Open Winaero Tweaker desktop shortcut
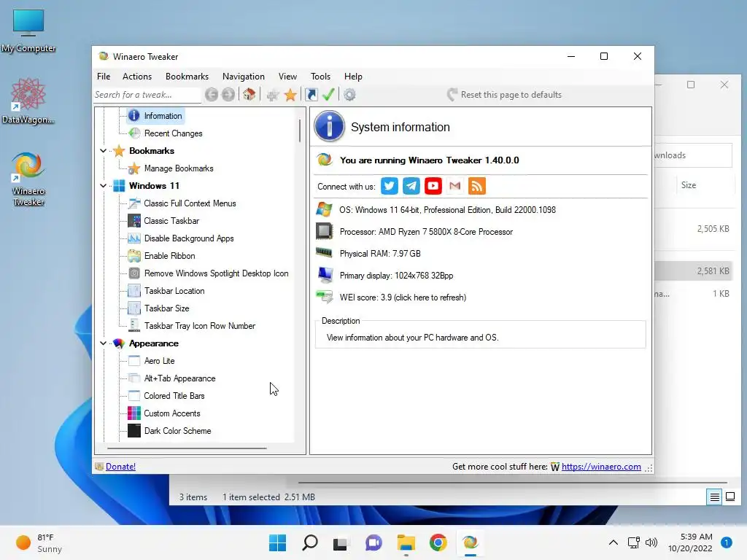Screen dimensions: 747x560 [28, 179]
